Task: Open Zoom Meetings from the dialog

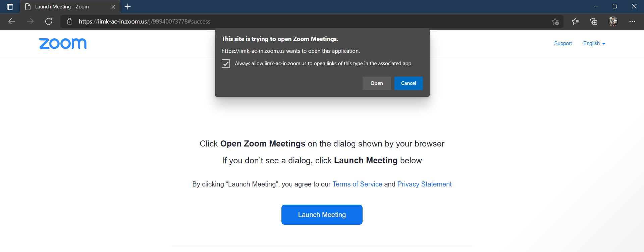Action: pos(376,83)
